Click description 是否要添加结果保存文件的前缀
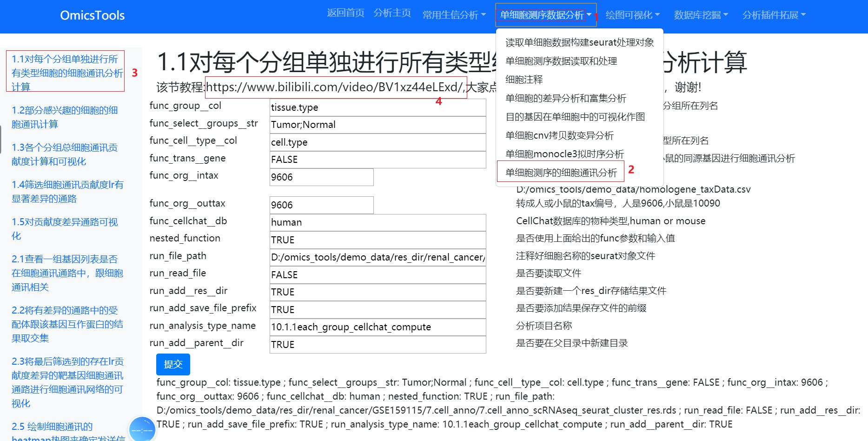 [581, 308]
